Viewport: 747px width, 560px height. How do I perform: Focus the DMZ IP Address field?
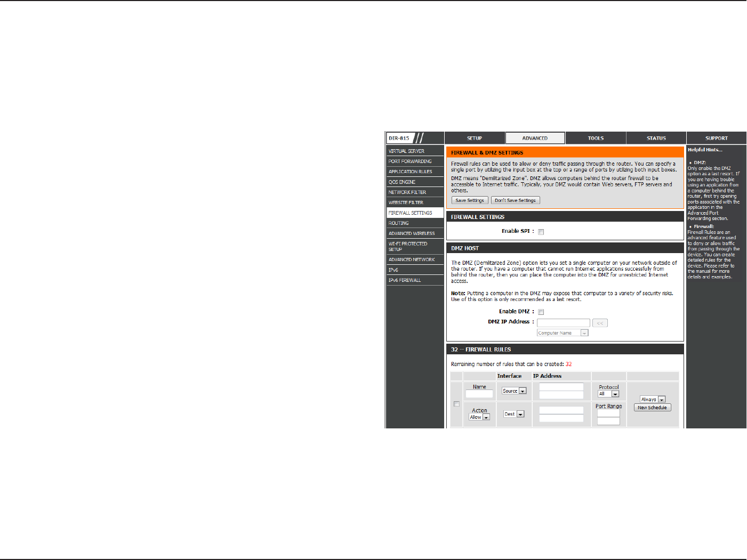[564, 323]
